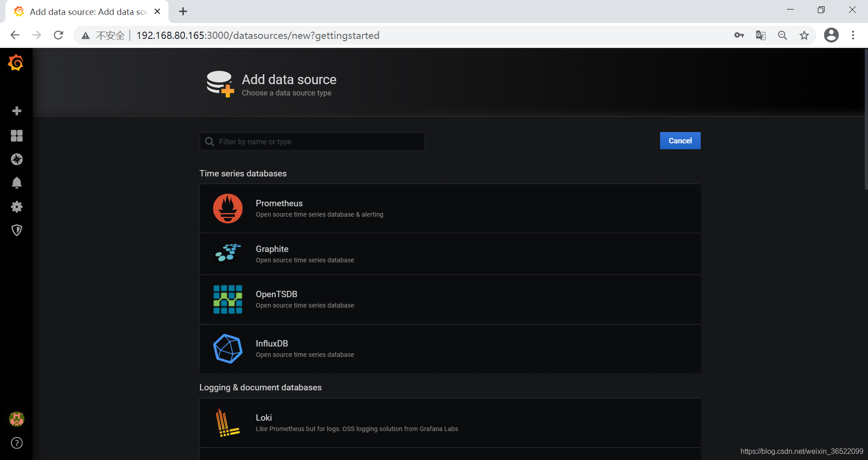Click the not-secure warning triangle icon
Viewport: 868px width, 460px height.
pos(85,36)
